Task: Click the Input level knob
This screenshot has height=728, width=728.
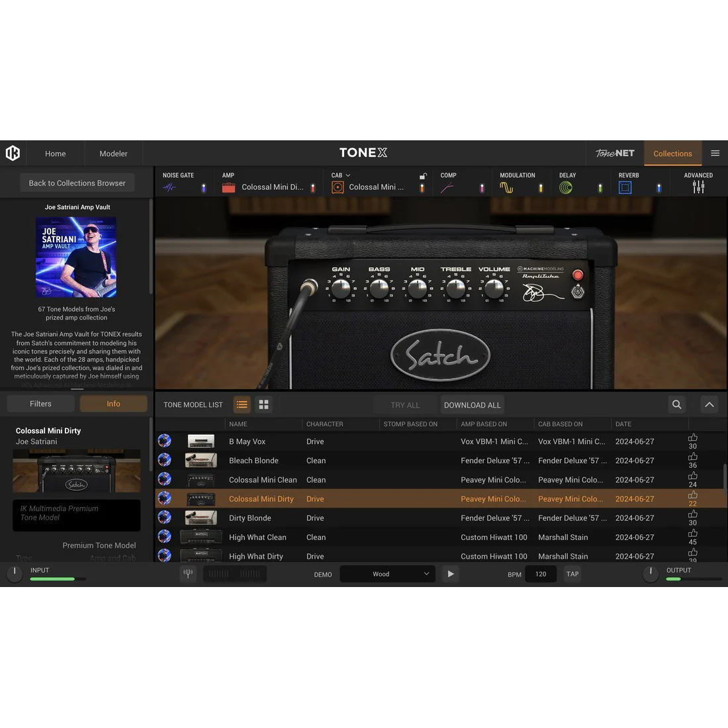Action: click(15, 574)
